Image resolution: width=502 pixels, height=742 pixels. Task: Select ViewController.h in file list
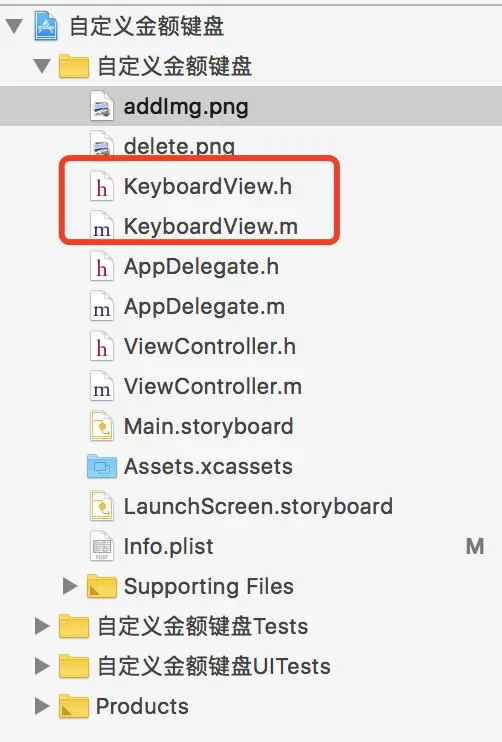(x=210, y=346)
